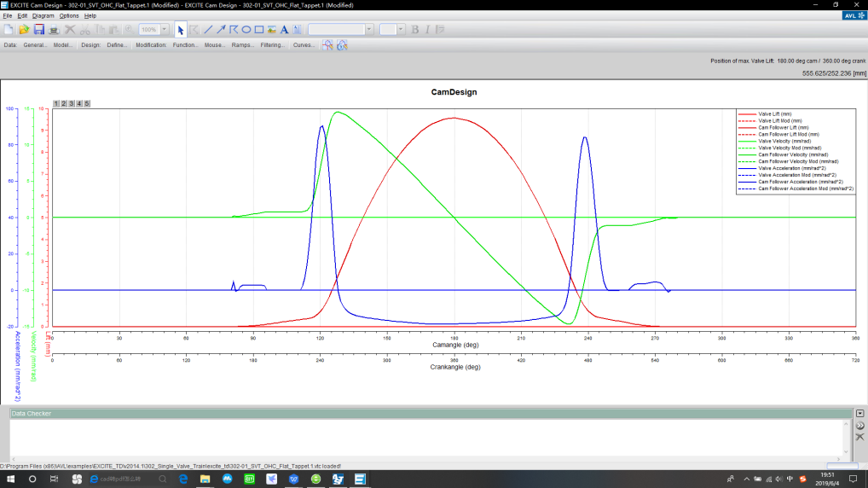Open a file with the folder icon
The image size is (868, 488).
(x=24, y=29)
